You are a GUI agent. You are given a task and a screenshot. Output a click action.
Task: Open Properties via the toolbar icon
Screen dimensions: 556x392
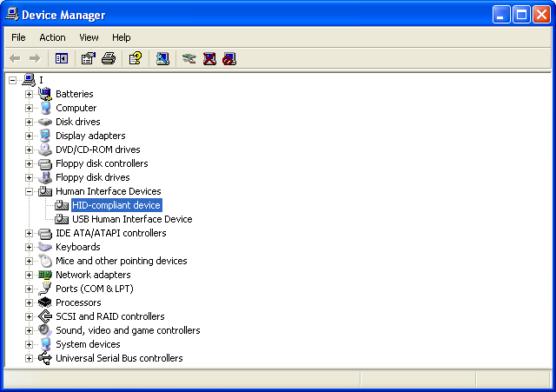[89, 58]
